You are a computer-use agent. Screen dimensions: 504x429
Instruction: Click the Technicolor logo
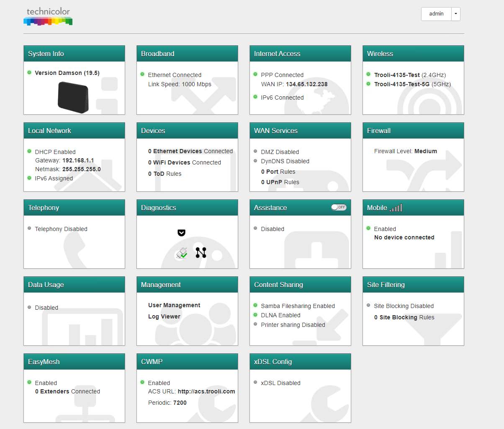pos(48,16)
